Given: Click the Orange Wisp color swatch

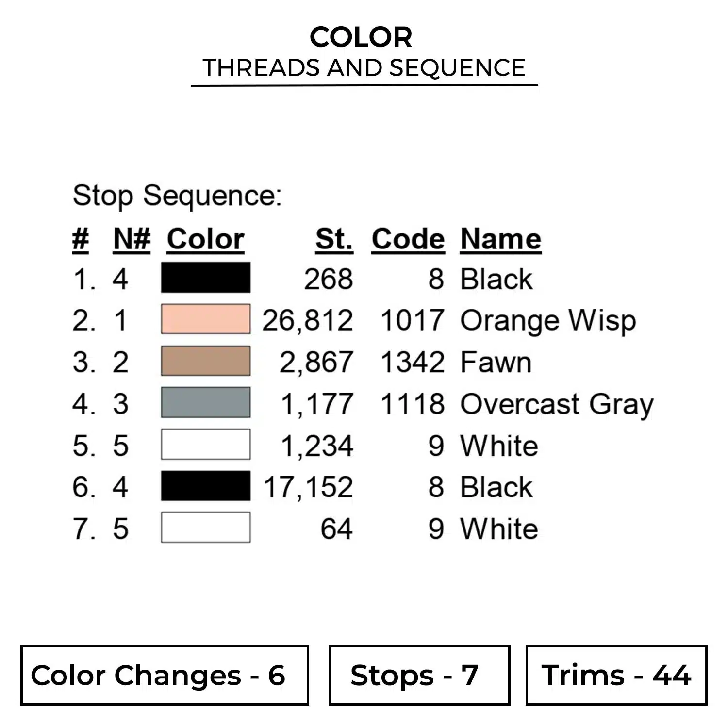Looking at the screenshot, I should 206,319.
